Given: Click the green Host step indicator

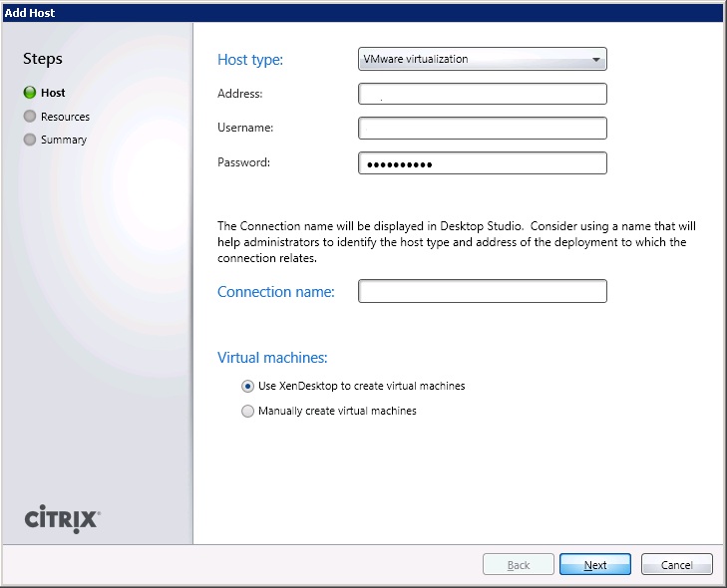Looking at the screenshot, I should pos(30,93).
